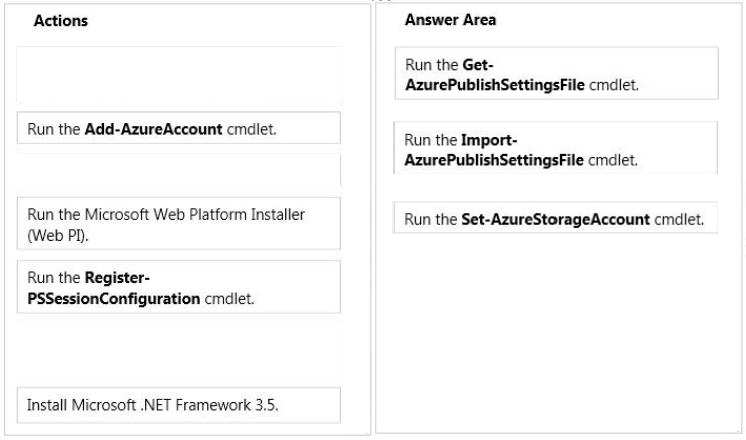Click the Microsoft Web Platform Installer action

pos(178,224)
